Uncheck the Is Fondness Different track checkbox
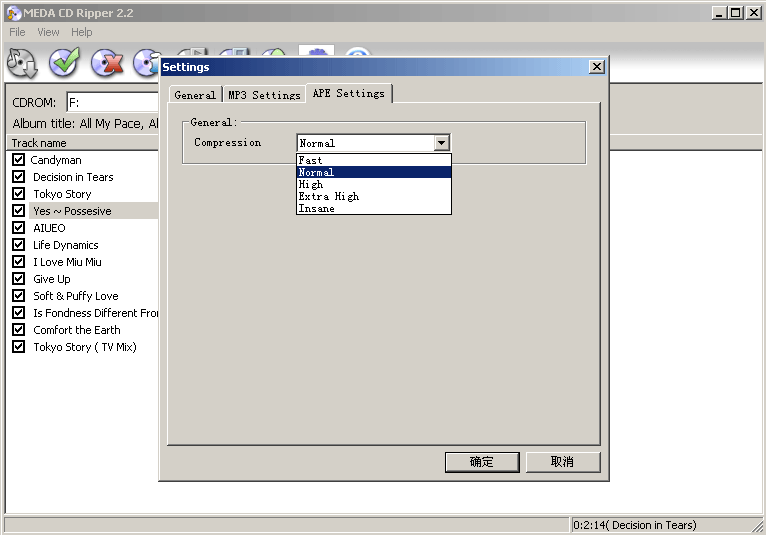 click(19, 313)
